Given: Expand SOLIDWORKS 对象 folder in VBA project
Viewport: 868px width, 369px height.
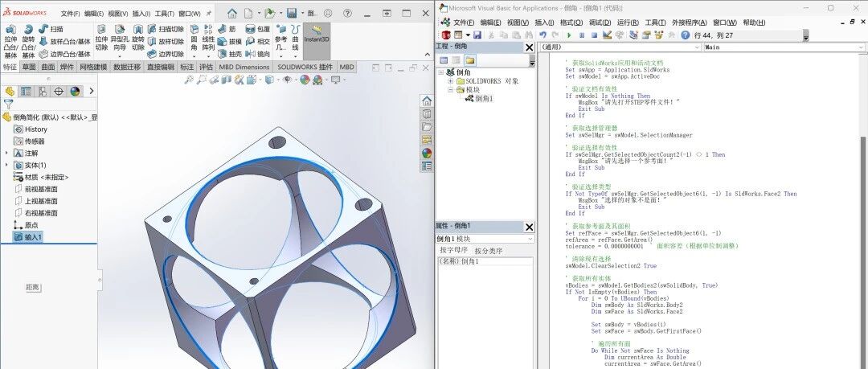Looking at the screenshot, I should pyautogui.click(x=451, y=81).
